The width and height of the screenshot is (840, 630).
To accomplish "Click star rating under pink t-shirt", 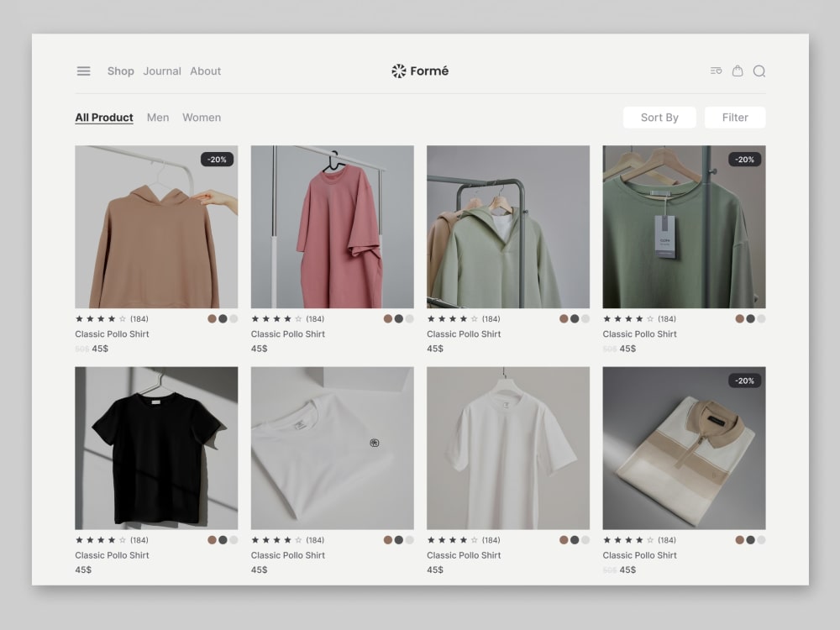I will click(276, 318).
